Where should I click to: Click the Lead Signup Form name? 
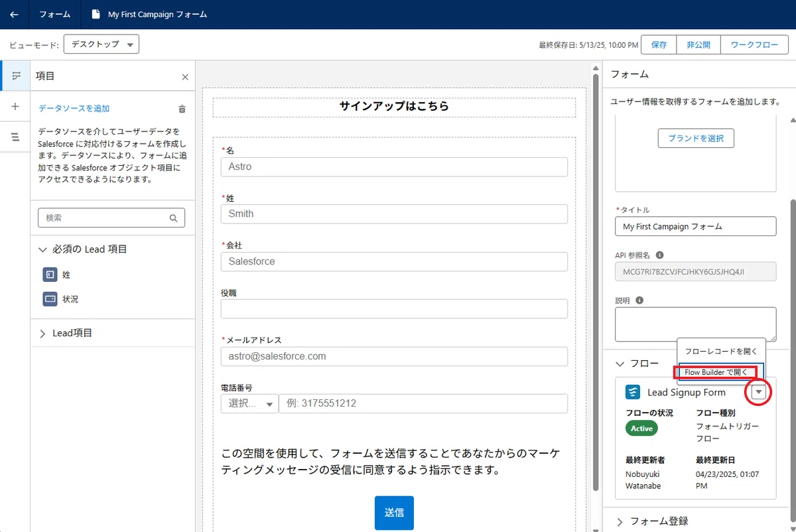(687, 393)
